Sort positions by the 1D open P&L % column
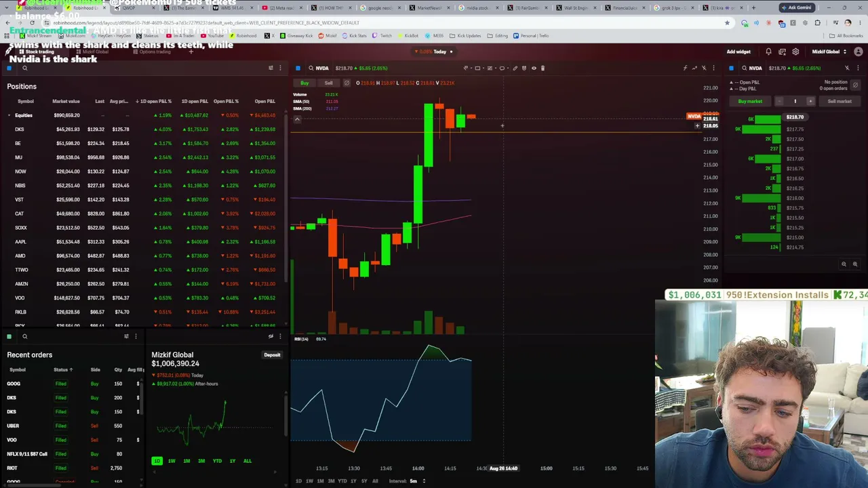Screen dimensions: 868x488 point(154,101)
